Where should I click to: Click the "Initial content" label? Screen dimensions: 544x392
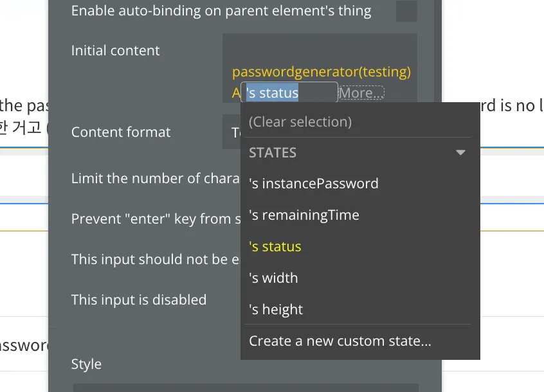pos(116,51)
